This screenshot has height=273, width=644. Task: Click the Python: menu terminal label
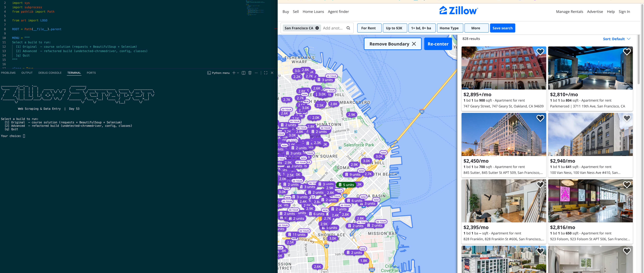tap(218, 73)
